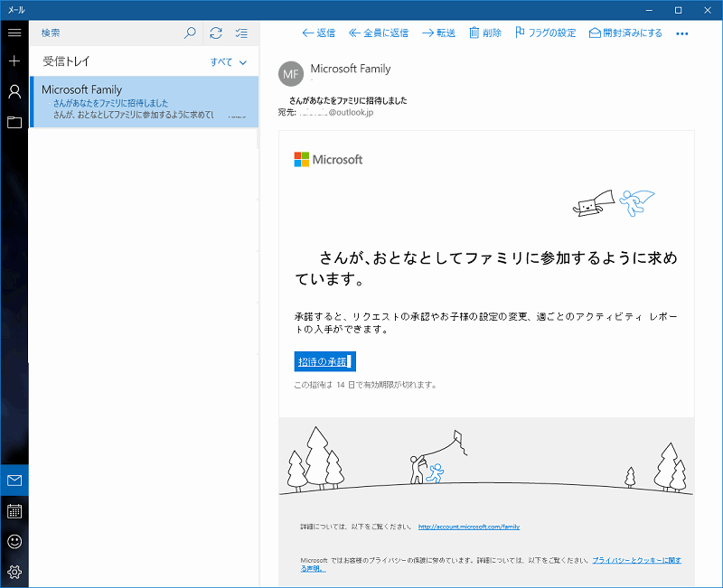Click 返信 reply button

coord(319,33)
